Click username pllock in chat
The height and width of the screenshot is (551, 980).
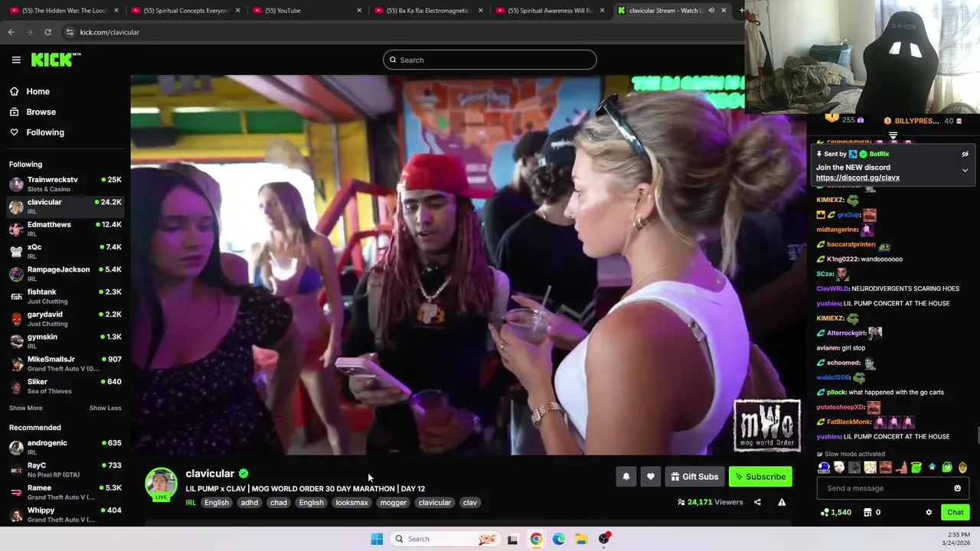click(836, 392)
